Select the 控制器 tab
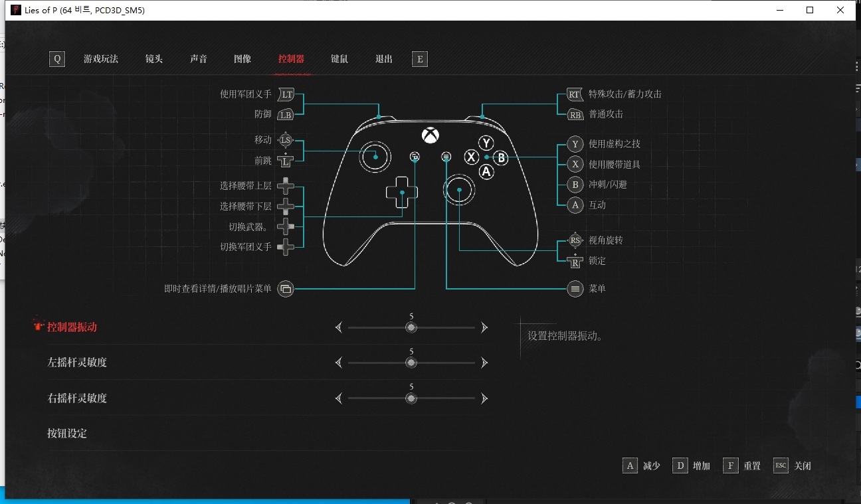The image size is (861, 504). (291, 59)
